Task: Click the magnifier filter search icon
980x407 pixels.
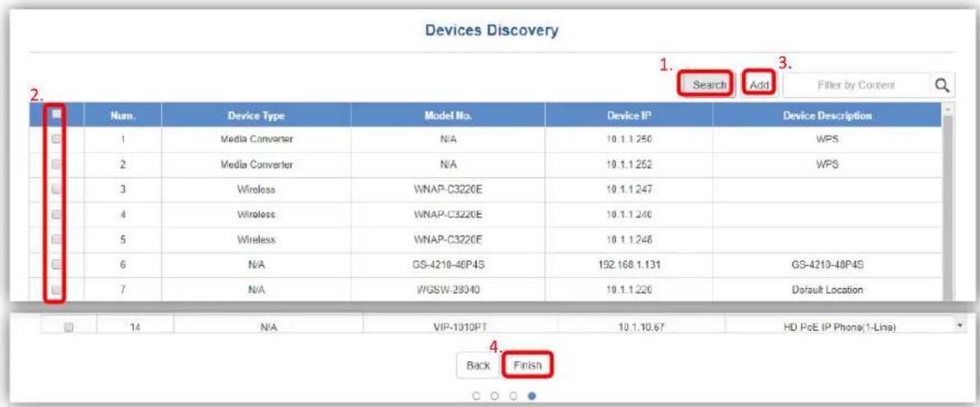Action: (x=942, y=85)
